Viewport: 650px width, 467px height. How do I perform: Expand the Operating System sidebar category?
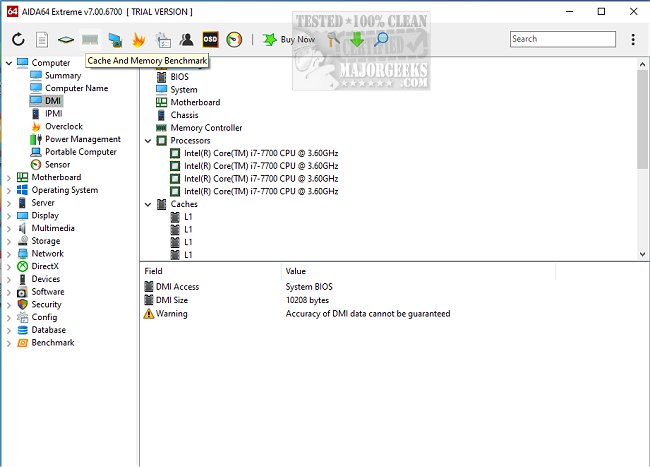click(x=9, y=191)
